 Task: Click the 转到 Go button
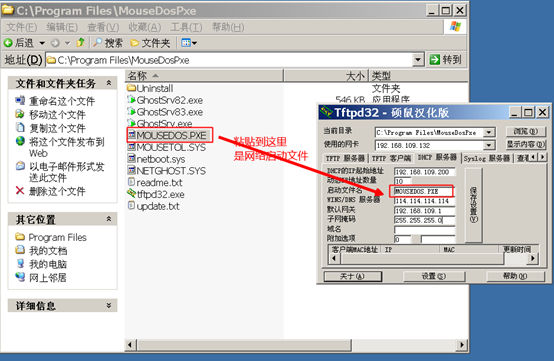point(446,60)
